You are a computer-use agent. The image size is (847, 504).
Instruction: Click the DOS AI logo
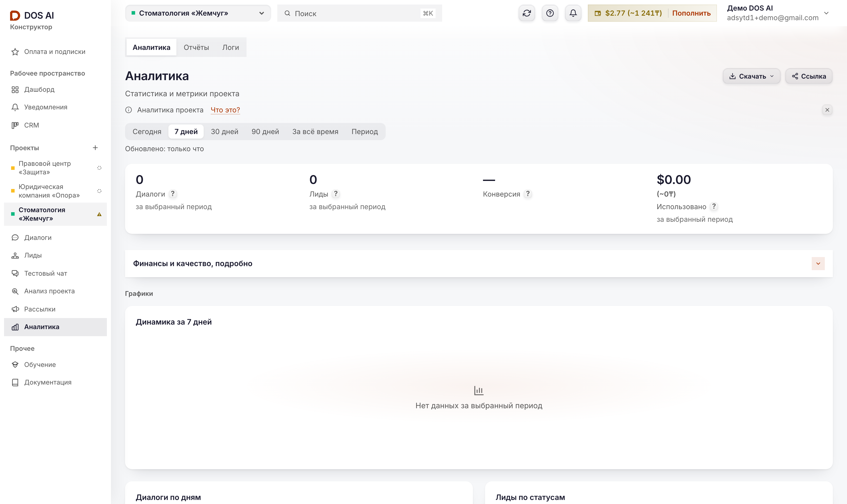tap(32, 15)
